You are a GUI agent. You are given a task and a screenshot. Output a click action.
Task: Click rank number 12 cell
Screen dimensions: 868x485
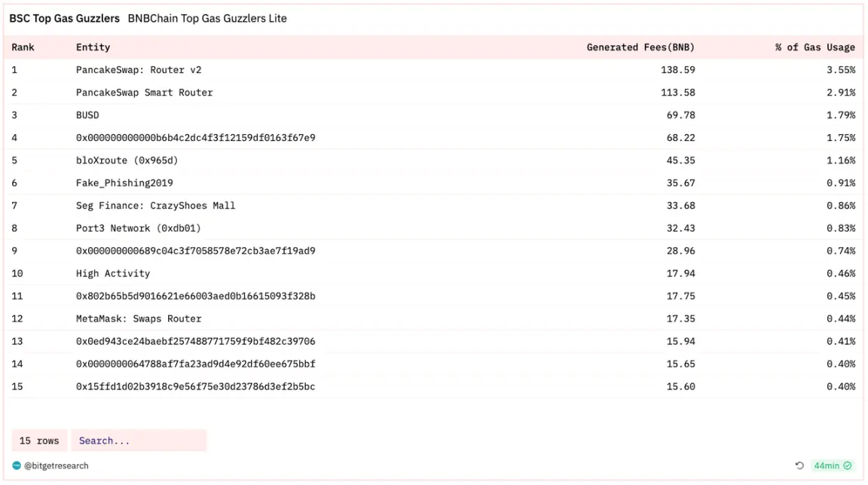click(x=17, y=319)
